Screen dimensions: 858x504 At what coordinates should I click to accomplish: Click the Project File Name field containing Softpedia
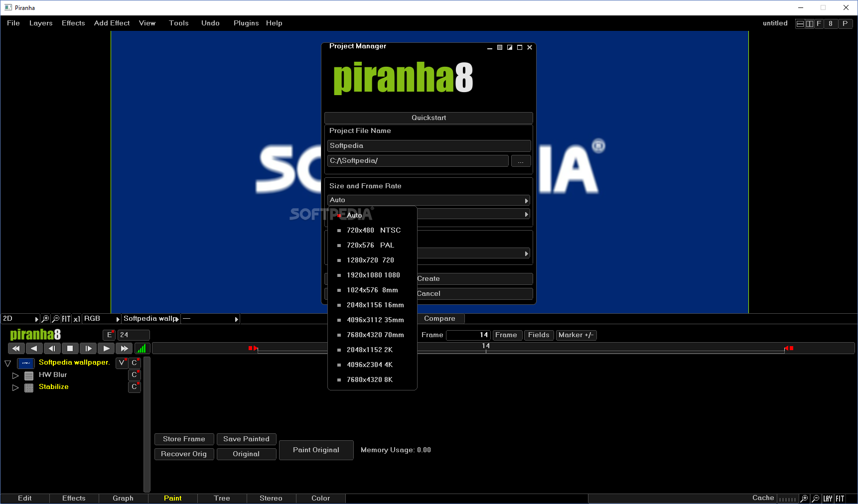pyautogui.click(x=429, y=146)
